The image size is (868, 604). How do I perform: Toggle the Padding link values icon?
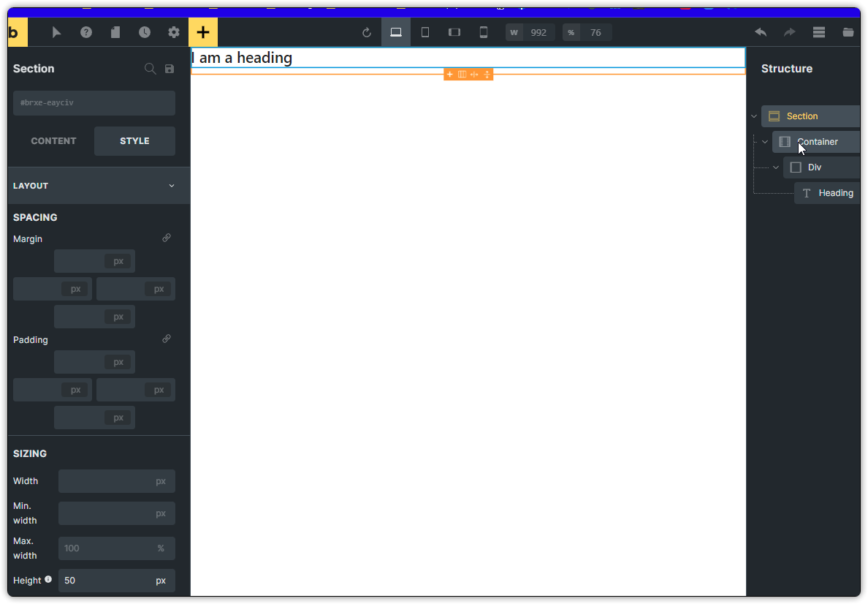(166, 339)
